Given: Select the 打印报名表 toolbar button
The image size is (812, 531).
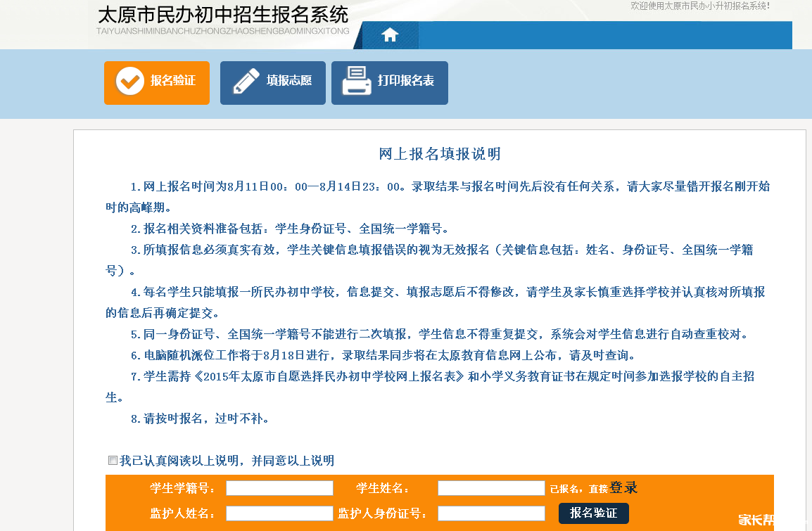Looking at the screenshot, I should pyautogui.click(x=389, y=82).
